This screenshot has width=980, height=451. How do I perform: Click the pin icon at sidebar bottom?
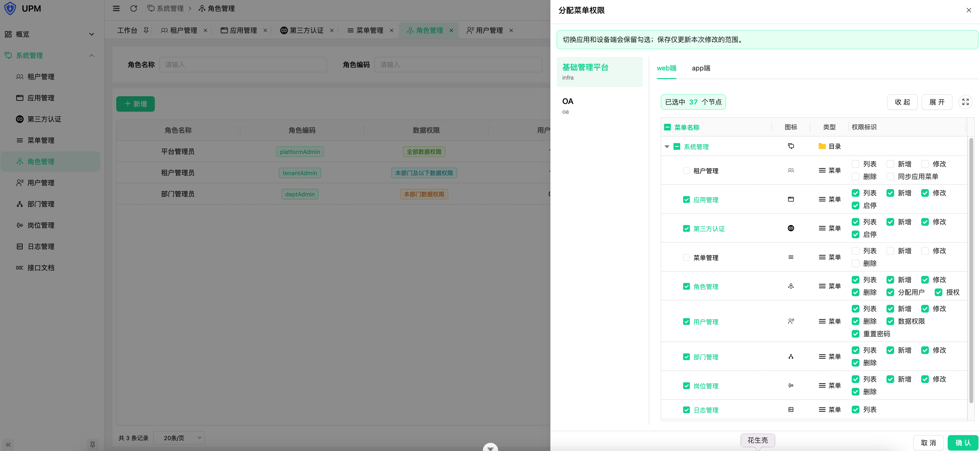click(x=92, y=444)
